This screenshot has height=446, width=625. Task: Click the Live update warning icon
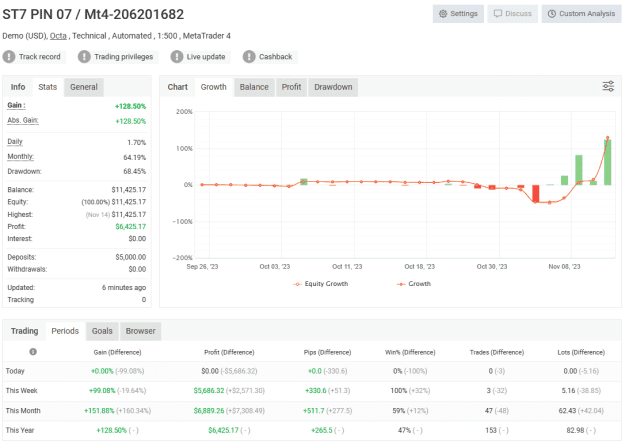coord(177,57)
